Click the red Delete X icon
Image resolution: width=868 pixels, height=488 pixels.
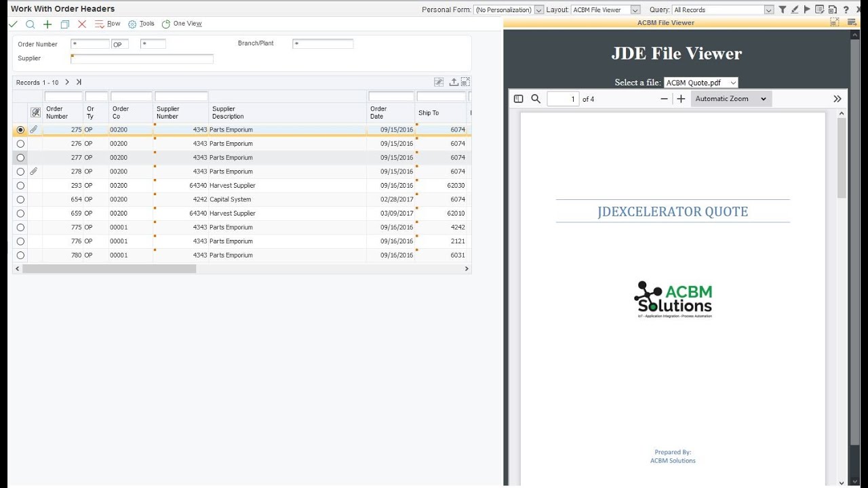pyautogui.click(x=82, y=24)
